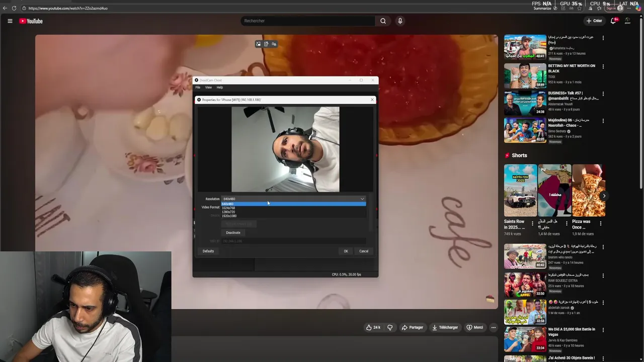This screenshot has width=644, height=362.
Task: Click the Deactivate button
Action: (233, 233)
